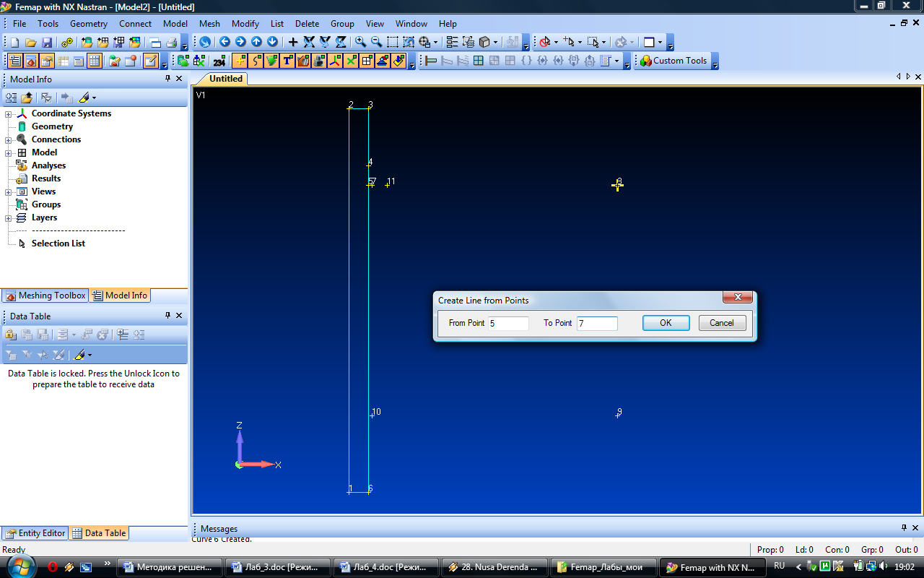This screenshot has height=578, width=924.
Task: Click the green grid table icon
Action: pyautogui.click(x=478, y=61)
